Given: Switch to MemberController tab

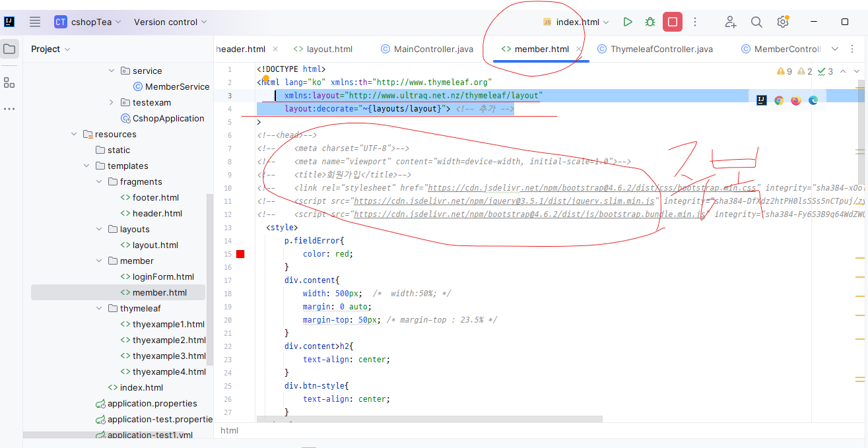Looking at the screenshot, I should (781, 49).
